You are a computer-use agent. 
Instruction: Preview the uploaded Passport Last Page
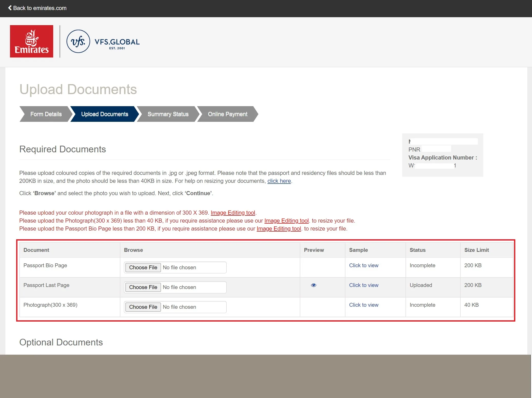[313, 285]
